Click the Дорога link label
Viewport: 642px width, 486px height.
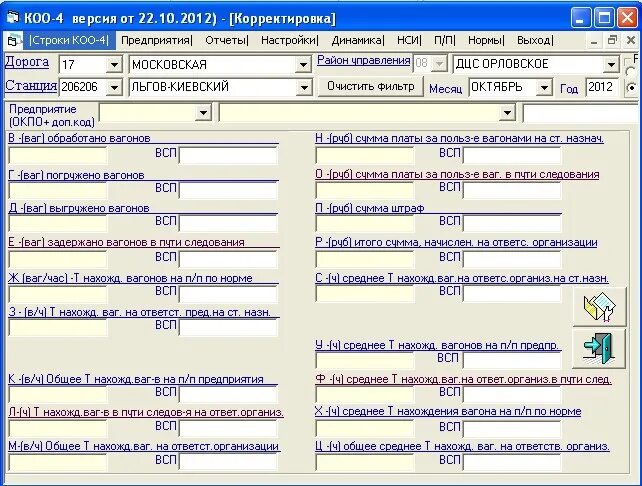click(x=27, y=62)
